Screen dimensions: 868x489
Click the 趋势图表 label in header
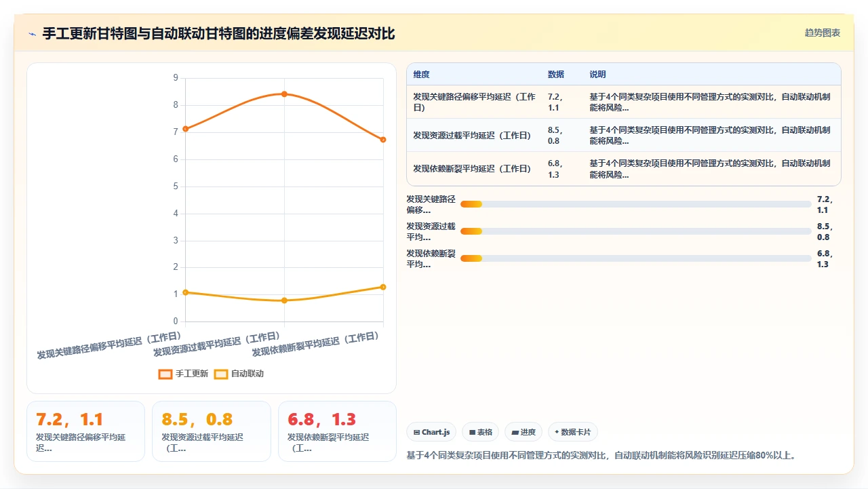coord(823,33)
